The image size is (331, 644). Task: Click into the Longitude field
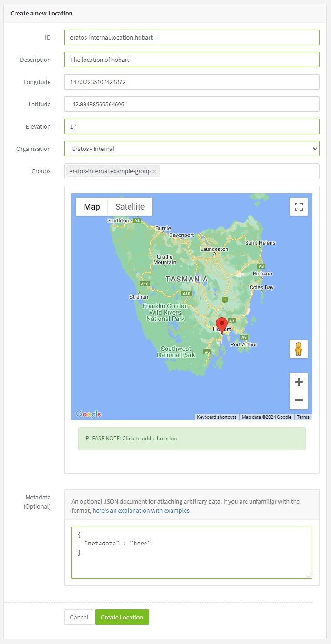pyautogui.click(x=192, y=82)
